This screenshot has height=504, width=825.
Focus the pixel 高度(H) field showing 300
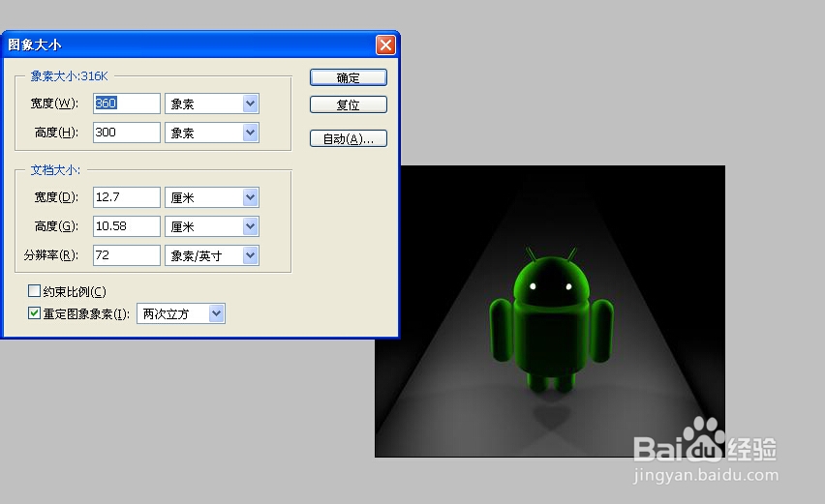coord(127,133)
